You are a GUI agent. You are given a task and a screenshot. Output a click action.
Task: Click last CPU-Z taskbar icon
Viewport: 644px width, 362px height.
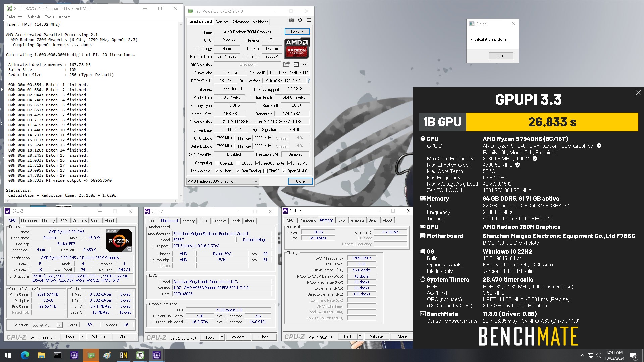tap(156, 355)
